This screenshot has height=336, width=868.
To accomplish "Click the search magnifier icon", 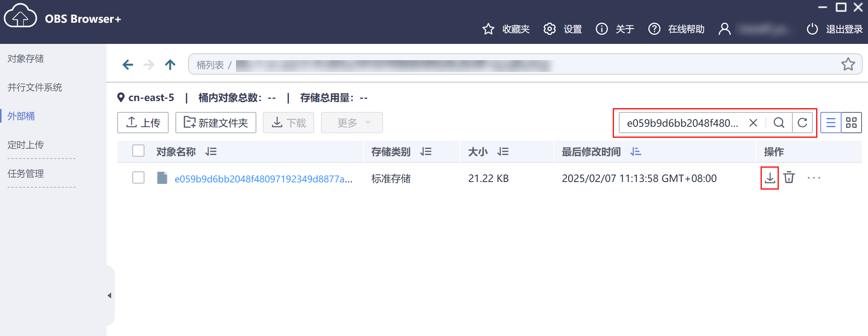I will point(779,123).
